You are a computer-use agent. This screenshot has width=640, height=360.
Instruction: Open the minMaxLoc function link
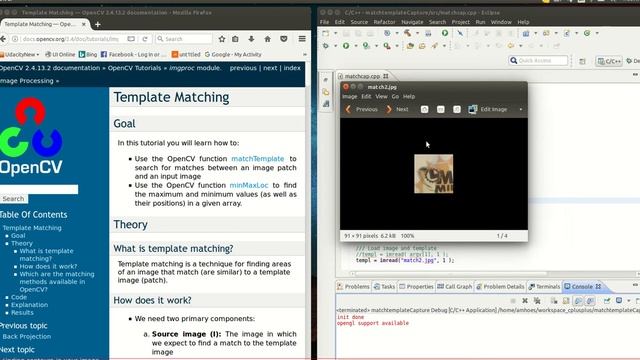click(x=249, y=185)
